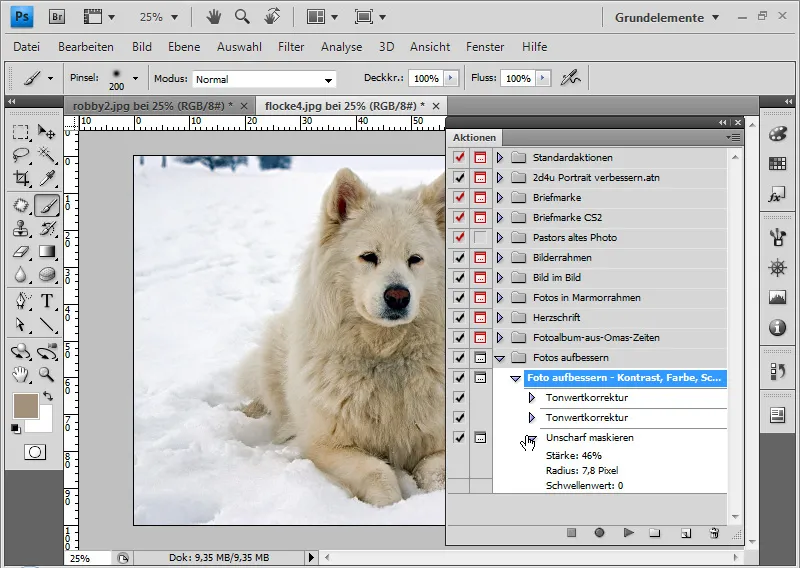Select the Magic Wand tool
Viewport: 800px width, 568px height.
[47, 155]
